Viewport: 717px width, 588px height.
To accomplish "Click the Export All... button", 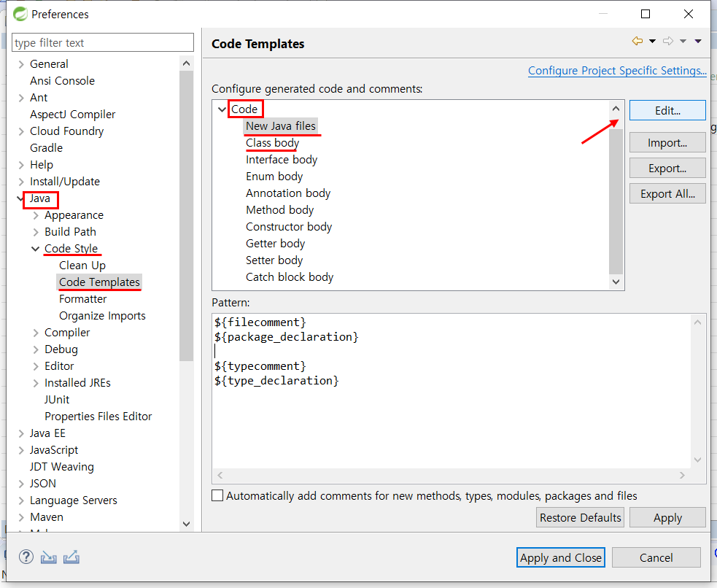I will click(667, 194).
